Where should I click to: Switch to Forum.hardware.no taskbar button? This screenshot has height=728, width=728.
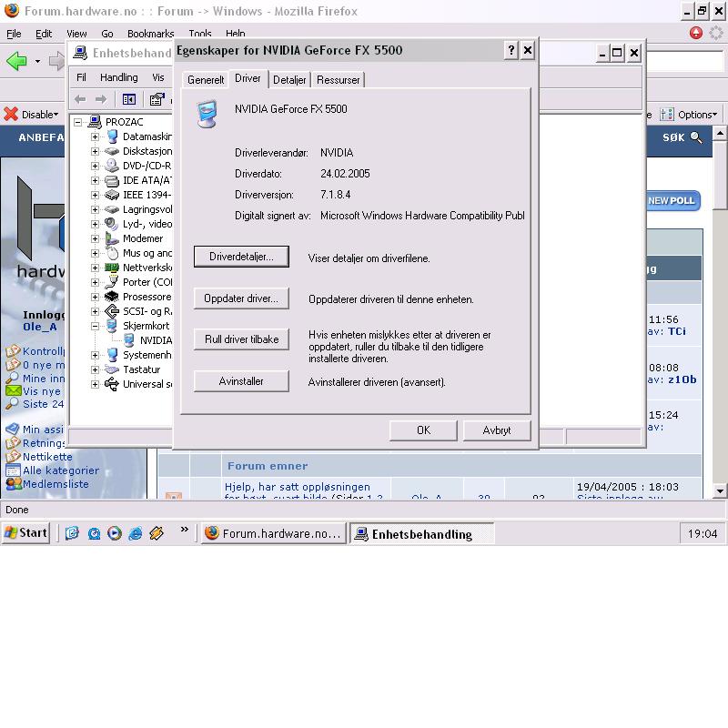tap(274, 533)
